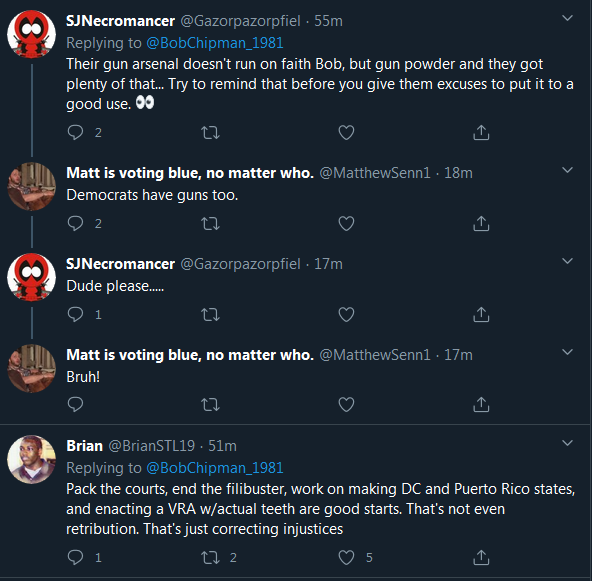The width and height of the screenshot is (592, 581).
Task: Like the "Dude please....." tweet
Action: coord(346,314)
